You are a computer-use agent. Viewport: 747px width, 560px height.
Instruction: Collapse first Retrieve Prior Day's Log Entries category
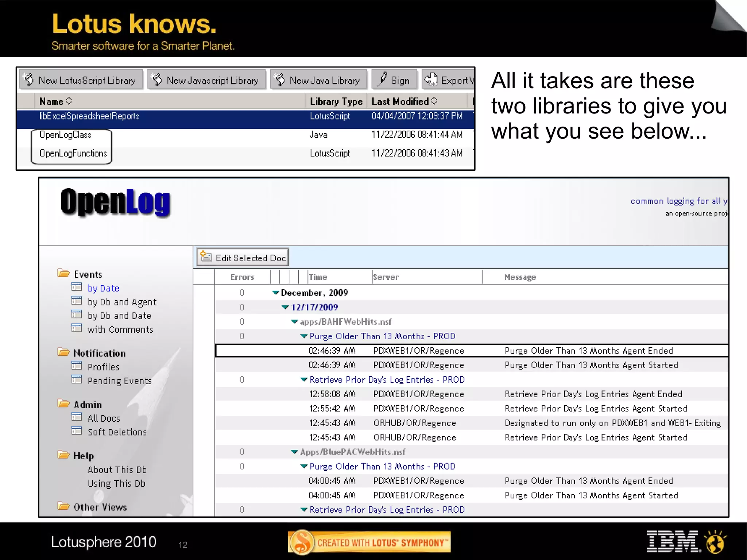coord(304,379)
